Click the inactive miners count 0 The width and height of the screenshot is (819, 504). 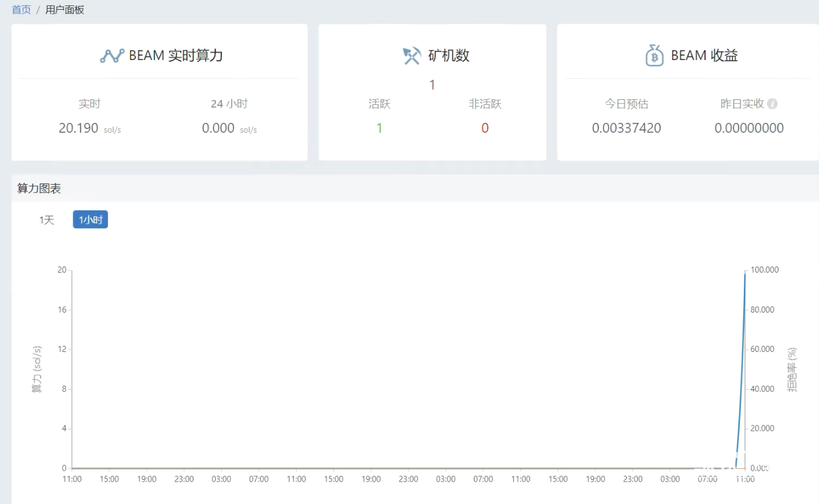tap(485, 128)
